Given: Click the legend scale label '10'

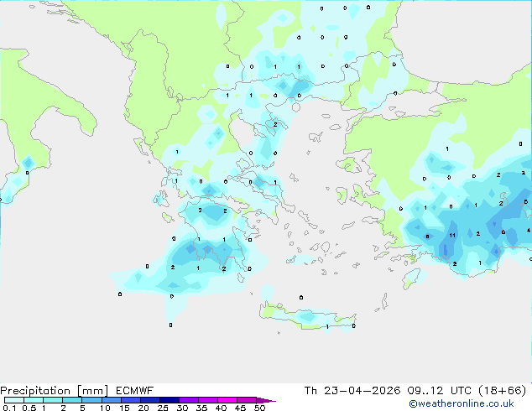Looking at the screenshot, I should pos(105,408).
